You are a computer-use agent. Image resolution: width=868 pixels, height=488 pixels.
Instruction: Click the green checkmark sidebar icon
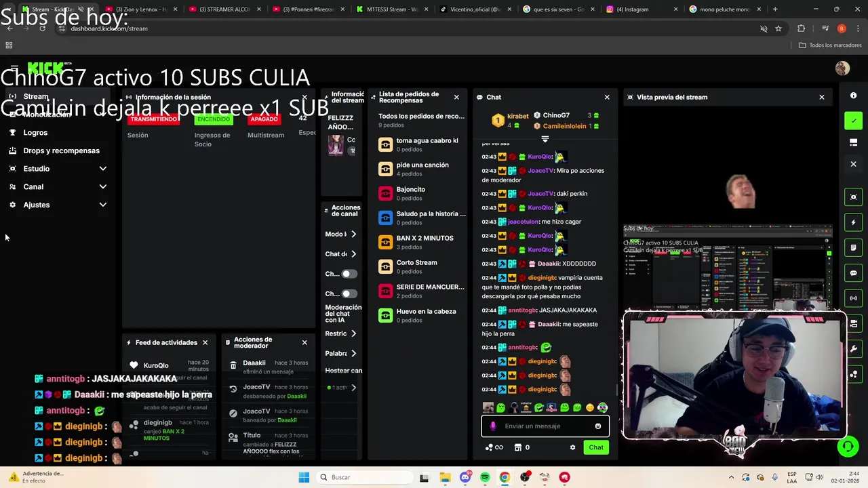coord(854,121)
